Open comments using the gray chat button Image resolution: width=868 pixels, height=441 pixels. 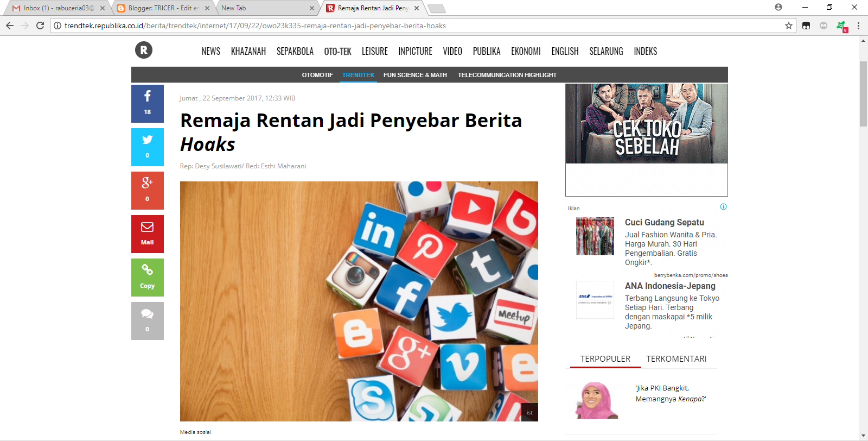click(x=148, y=321)
